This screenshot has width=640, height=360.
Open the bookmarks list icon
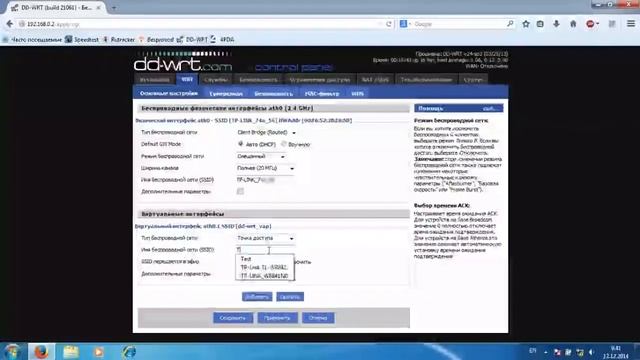[x=540, y=24]
